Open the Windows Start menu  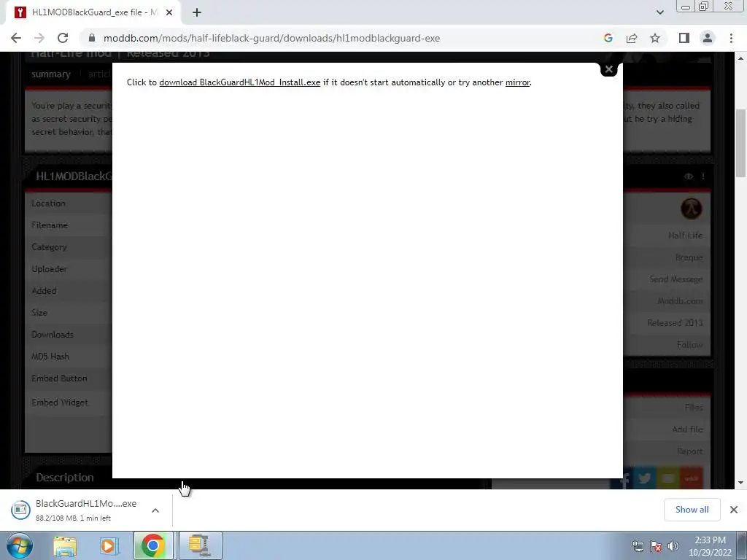point(19,545)
